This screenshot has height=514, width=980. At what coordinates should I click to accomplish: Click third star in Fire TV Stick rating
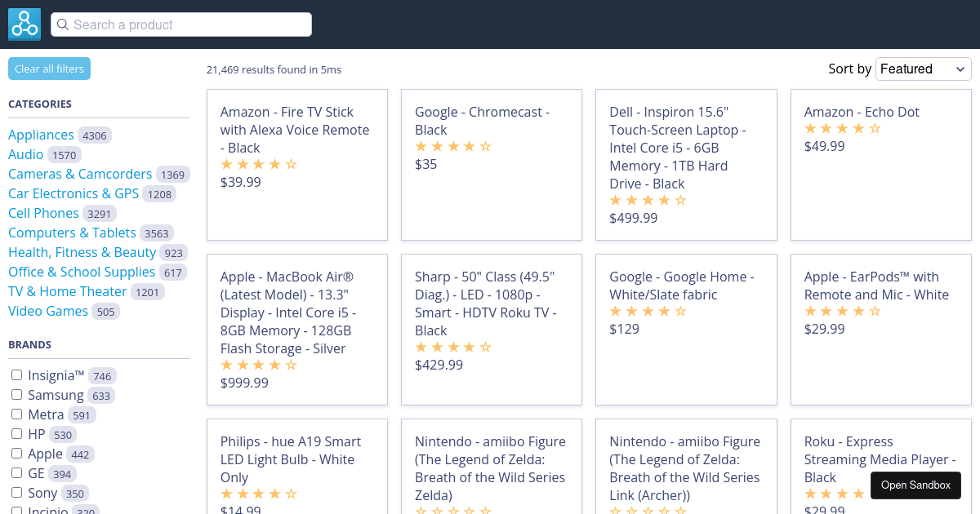pos(259,164)
